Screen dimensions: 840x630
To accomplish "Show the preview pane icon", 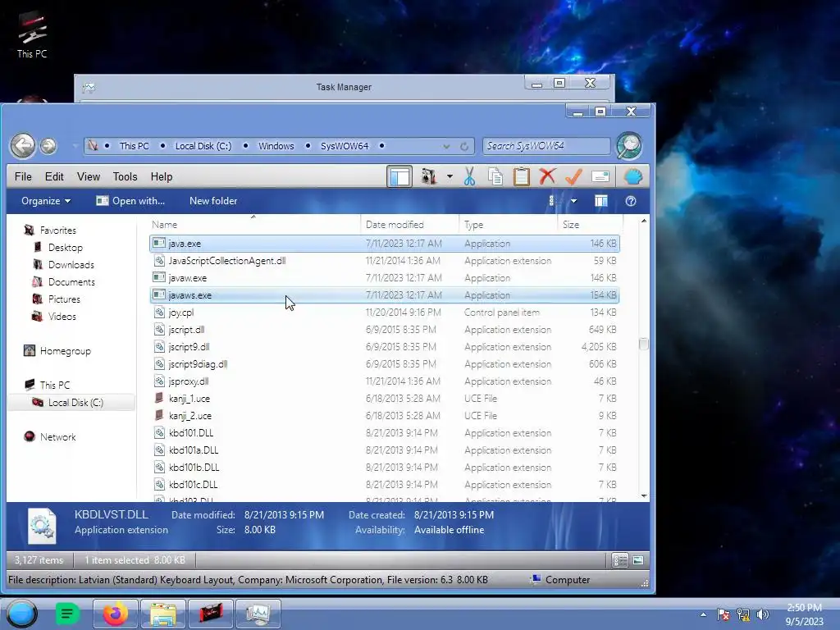I will point(600,201).
